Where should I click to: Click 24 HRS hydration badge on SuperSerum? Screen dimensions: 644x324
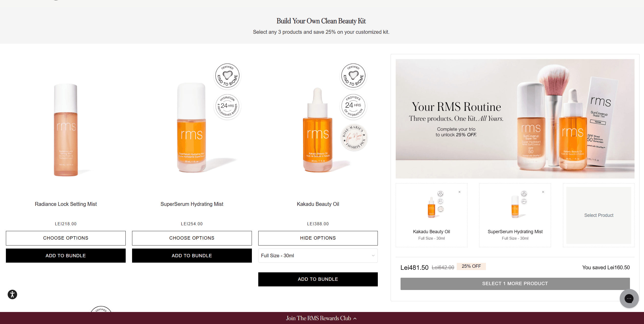(227, 106)
